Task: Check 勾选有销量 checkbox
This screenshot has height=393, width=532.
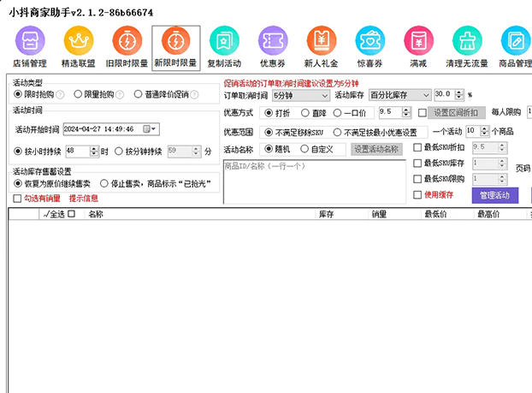Action: [17, 199]
